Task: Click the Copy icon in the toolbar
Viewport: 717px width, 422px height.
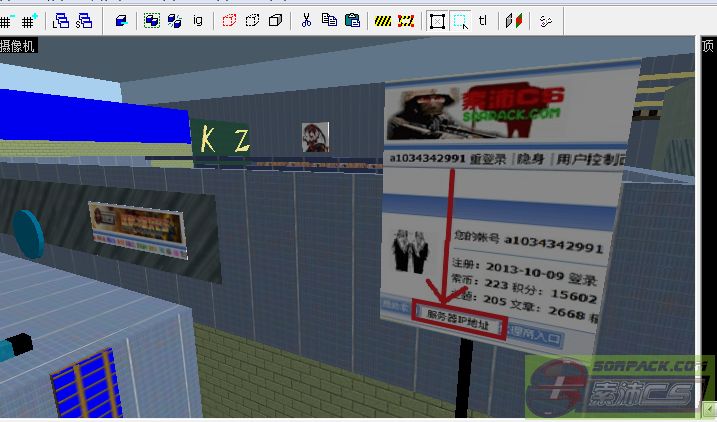Action: coord(328,20)
